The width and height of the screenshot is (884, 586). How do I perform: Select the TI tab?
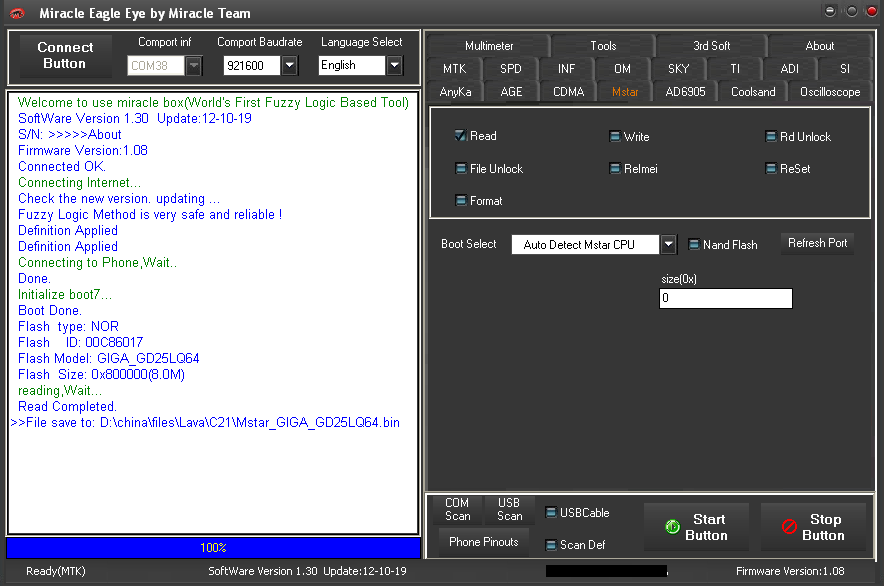click(735, 69)
